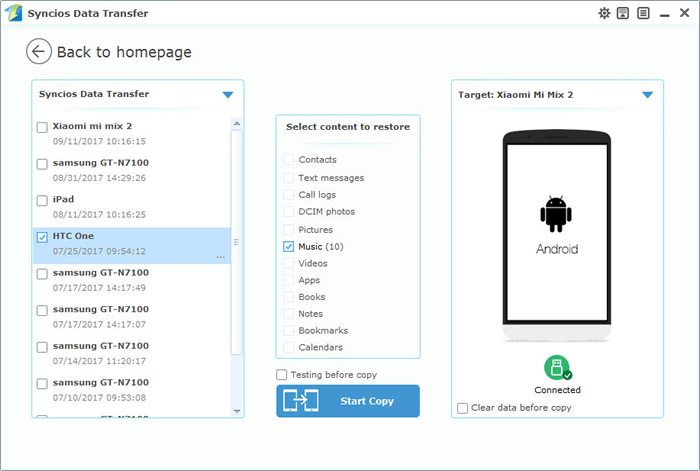
Task: Click the green Connected USB icon
Action: [557, 367]
